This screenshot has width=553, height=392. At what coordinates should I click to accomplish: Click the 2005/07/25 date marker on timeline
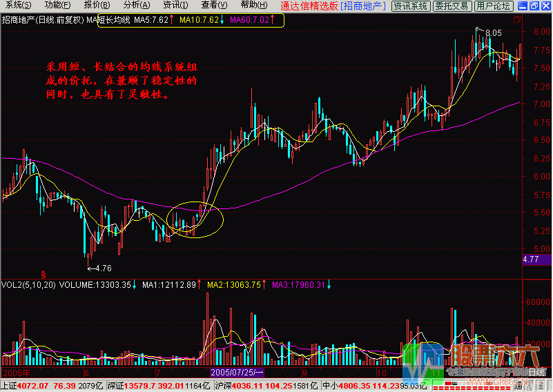[238, 372]
